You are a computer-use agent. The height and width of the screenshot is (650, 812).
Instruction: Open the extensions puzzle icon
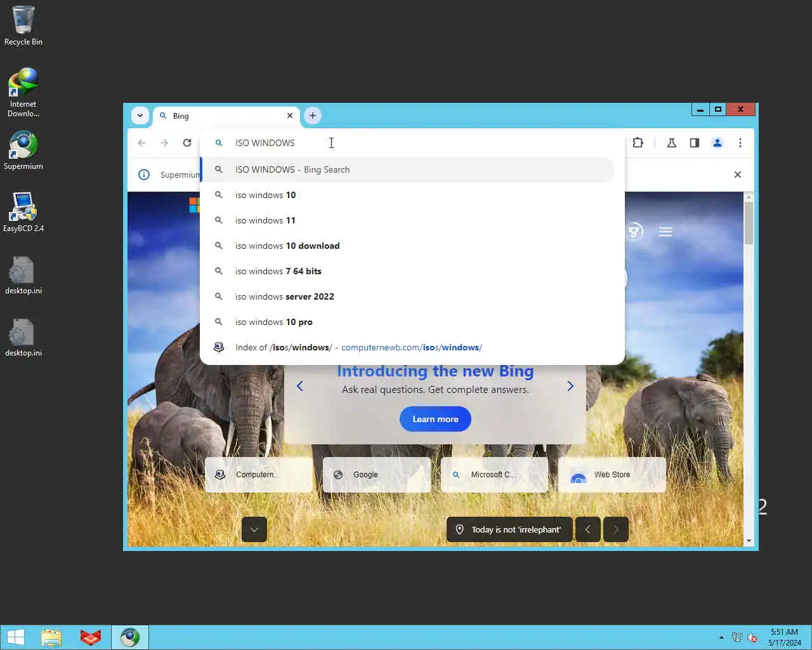pyautogui.click(x=638, y=143)
